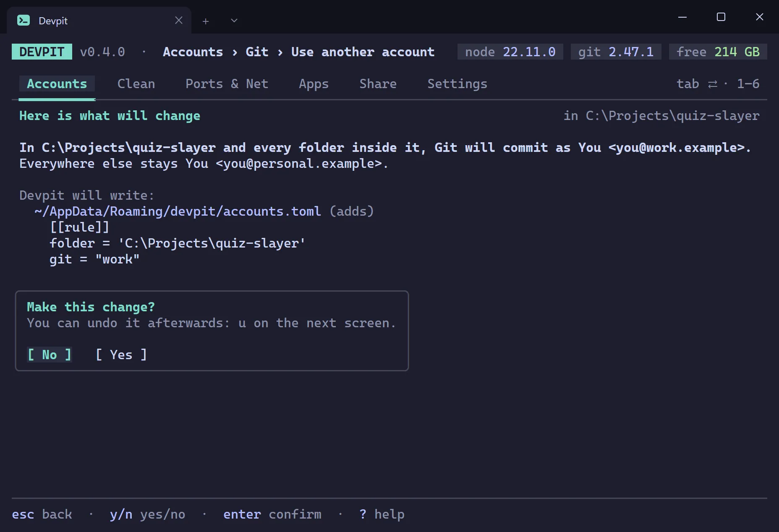The height and width of the screenshot is (532, 779).
Task: Click 'Devpit will write:' label
Action: click(87, 195)
